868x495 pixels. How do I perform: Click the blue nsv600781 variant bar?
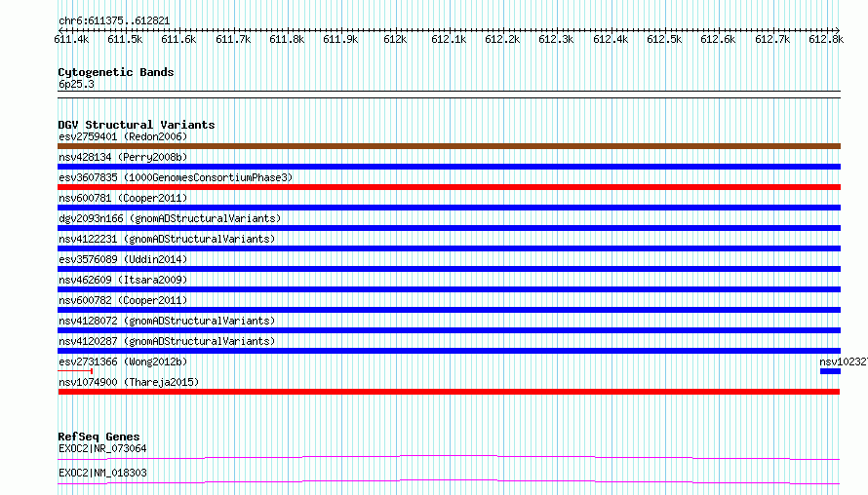pyautogui.click(x=449, y=208)
